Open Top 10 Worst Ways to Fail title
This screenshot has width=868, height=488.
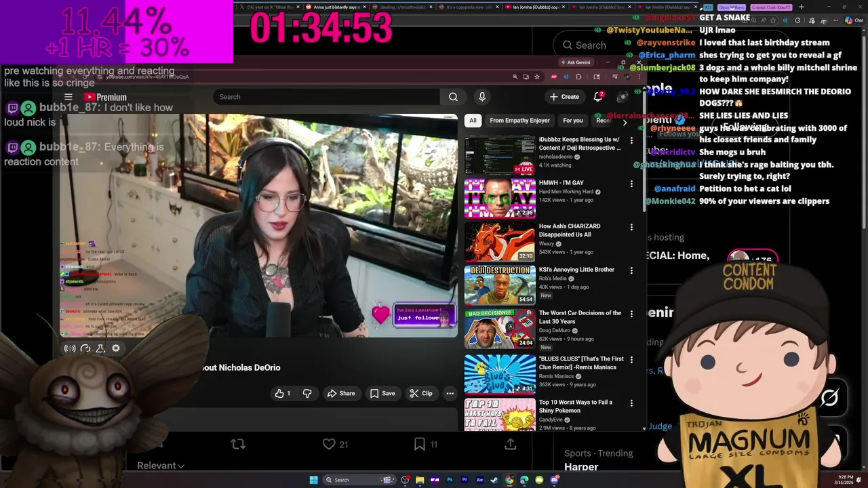pyautogui.click(x=576, y=406)
